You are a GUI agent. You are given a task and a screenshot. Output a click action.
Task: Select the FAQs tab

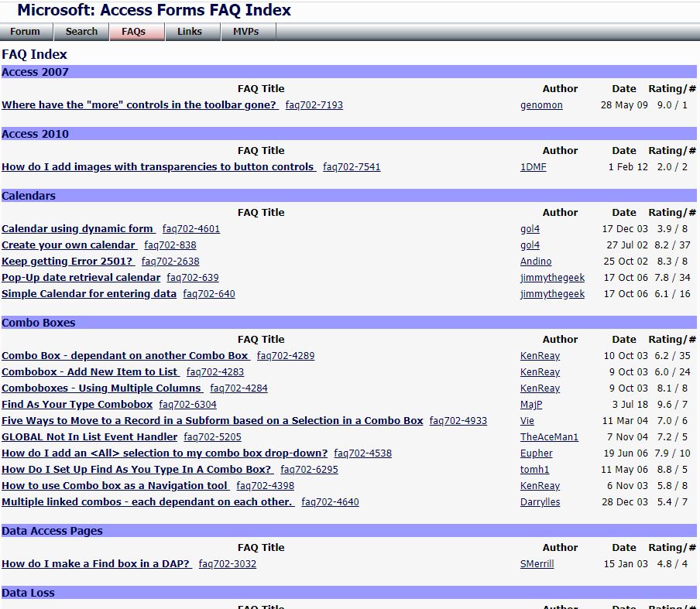point(133,32)
